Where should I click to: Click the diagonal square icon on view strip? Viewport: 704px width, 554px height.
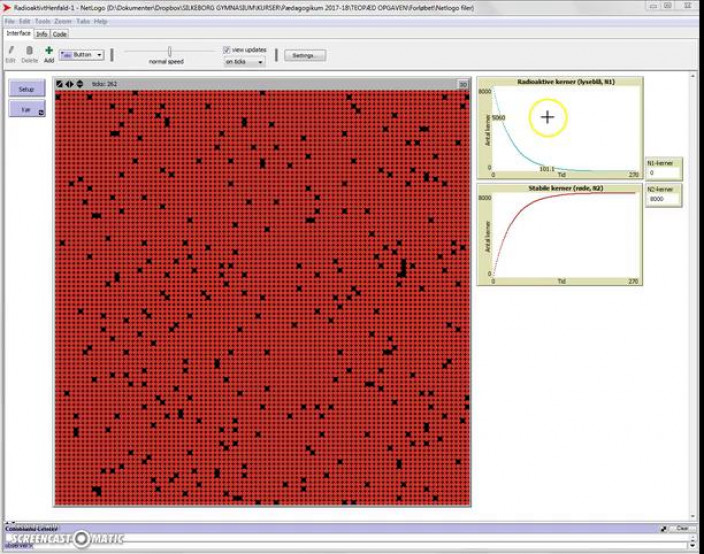[x=59, y=84]
